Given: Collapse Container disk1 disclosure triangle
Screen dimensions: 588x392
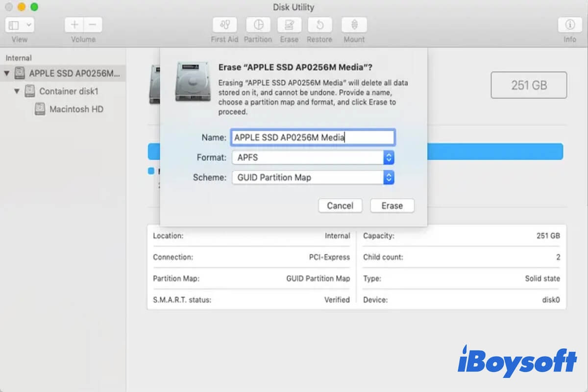Looking at the screenshot, I should (17, 91).
